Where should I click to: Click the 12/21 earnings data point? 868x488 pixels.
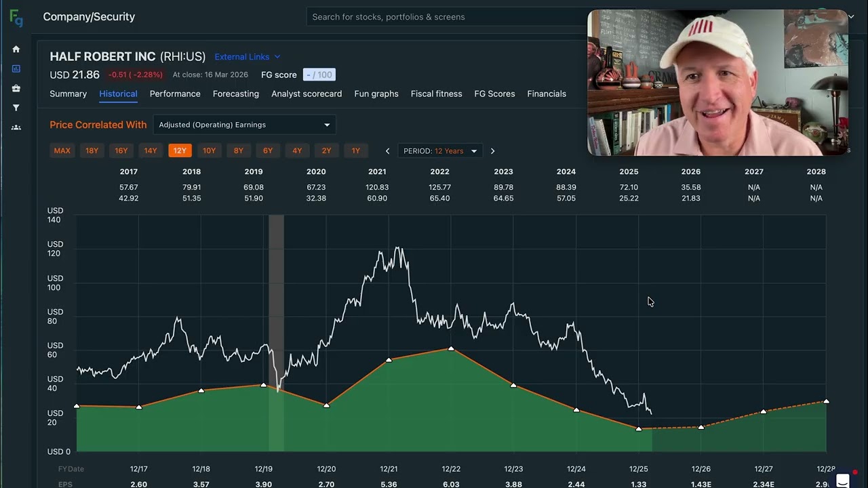point(389,360)
